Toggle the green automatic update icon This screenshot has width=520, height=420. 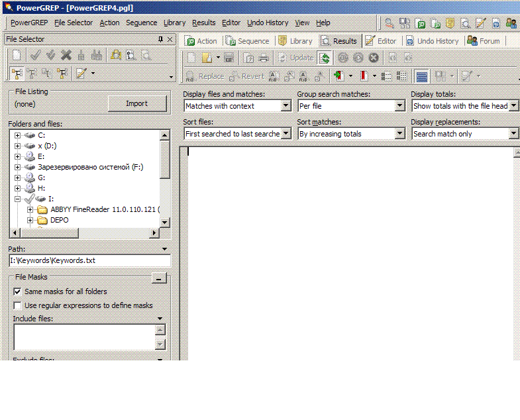325,58
